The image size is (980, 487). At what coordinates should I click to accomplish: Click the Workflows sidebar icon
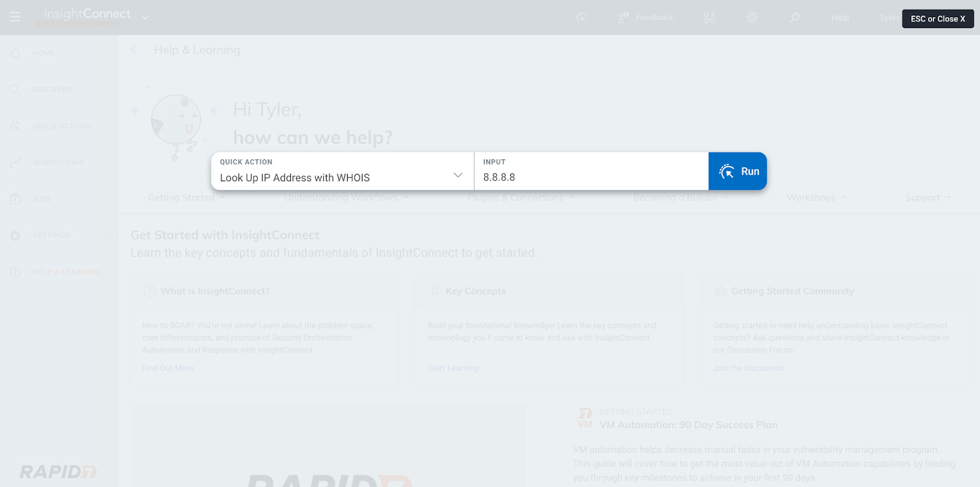tap(15, 162)
